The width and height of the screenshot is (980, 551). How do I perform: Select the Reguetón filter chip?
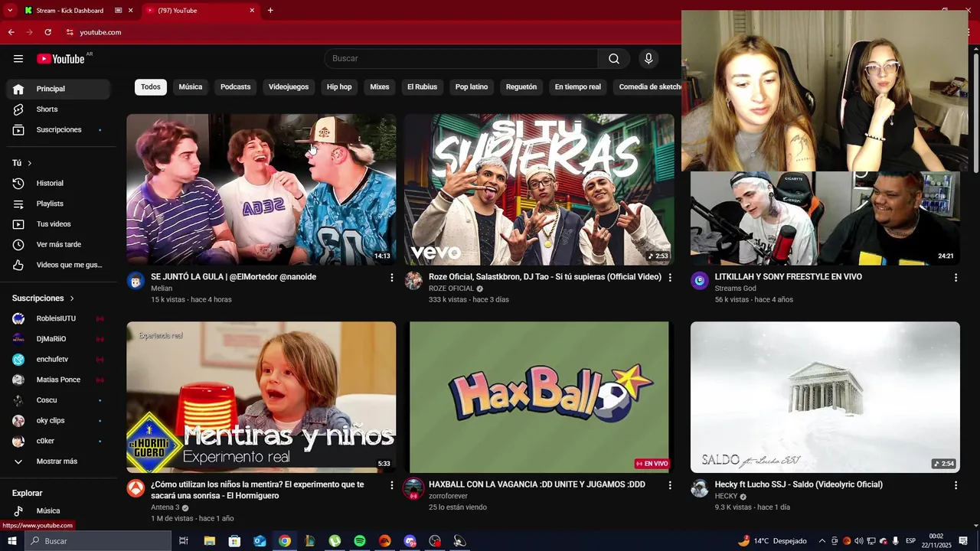point(521,87)
